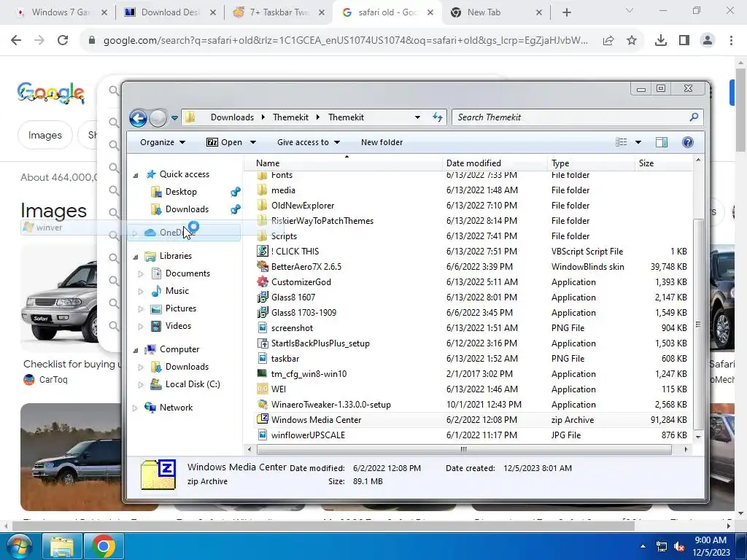Select the OldNewExplorer folder
This screenshot has height=560, width=747.
click(303, 205)
